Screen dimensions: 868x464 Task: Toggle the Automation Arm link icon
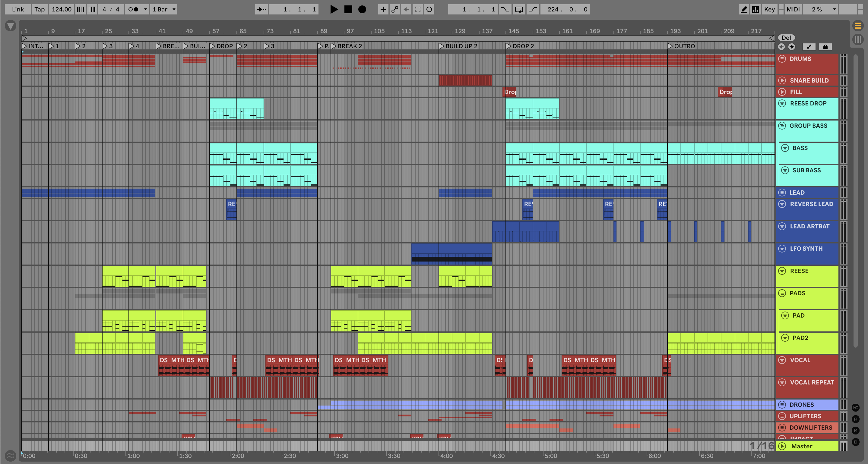394,9
